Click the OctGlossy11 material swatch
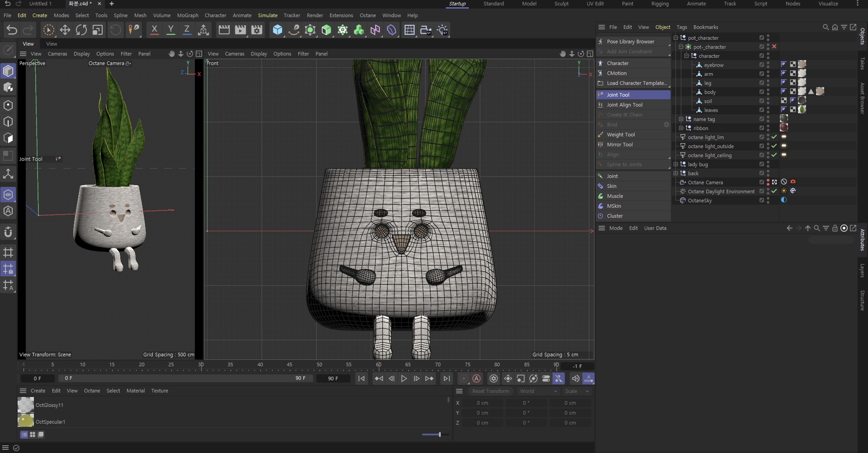Image resolution: width=868 pixels, height=453 pixels. pyautogui.click(x=26, y=405)
